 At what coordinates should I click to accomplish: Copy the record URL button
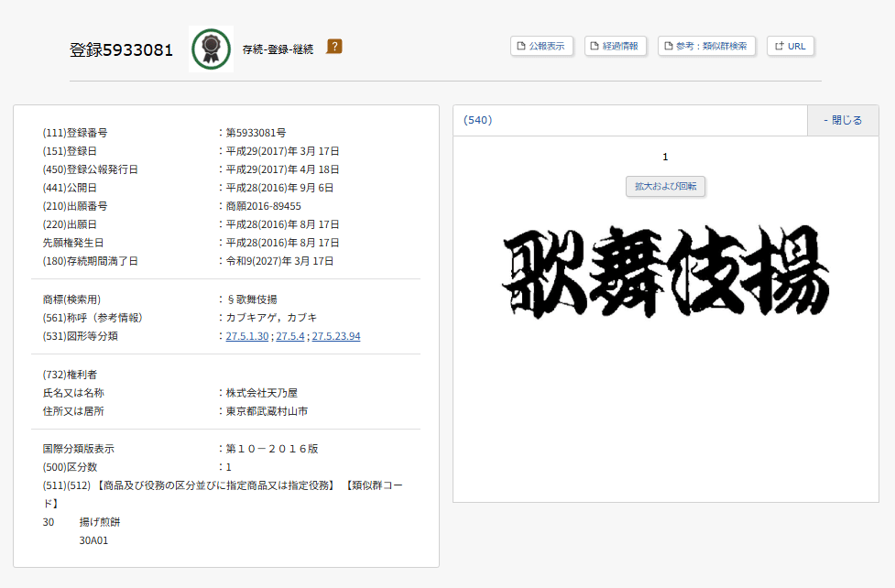pyautogui.click(x=790, y=45)
